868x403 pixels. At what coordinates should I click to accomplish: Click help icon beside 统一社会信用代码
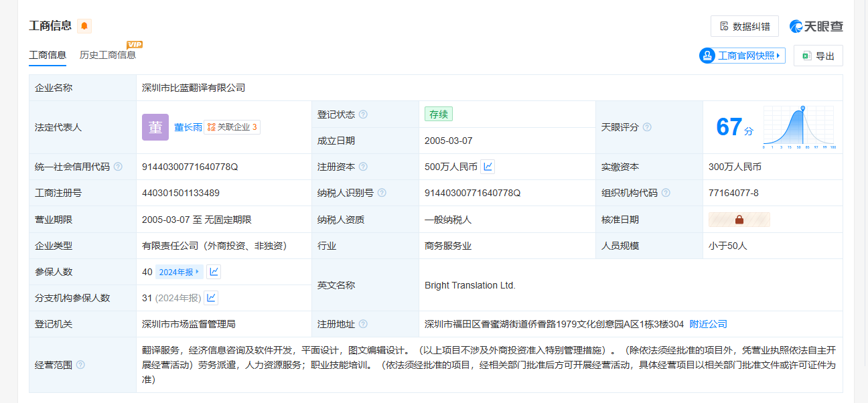[x=118, y=167]
